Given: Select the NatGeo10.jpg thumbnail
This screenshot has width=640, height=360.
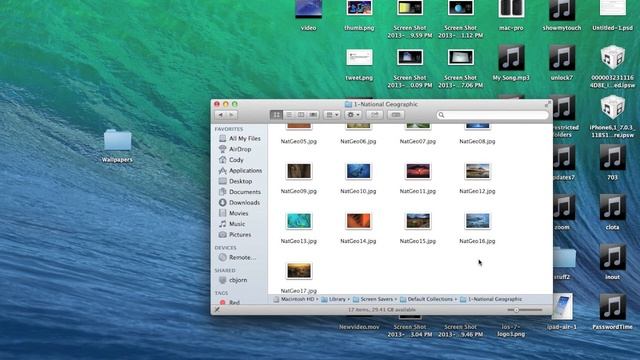Looking at the screenshot, I should click(358, 171).
